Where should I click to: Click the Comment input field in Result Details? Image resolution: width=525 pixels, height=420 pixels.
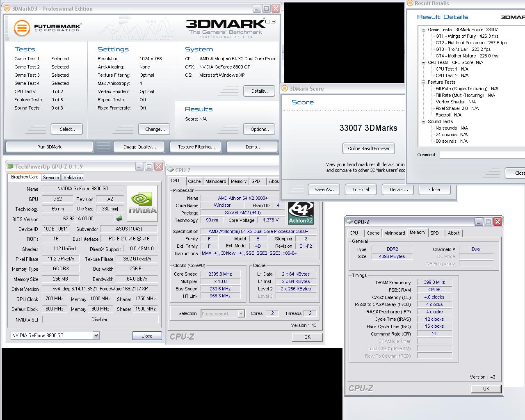(482, 155)
